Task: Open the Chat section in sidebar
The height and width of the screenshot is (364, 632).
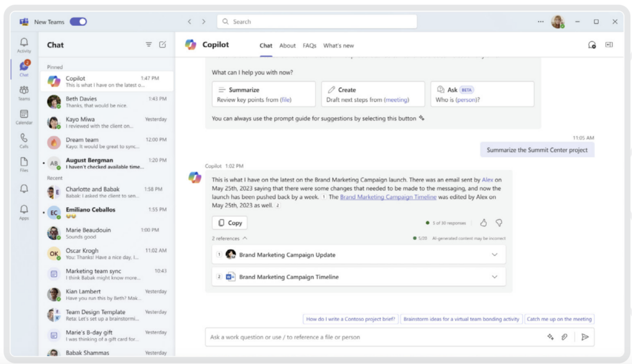Action: 24,68
